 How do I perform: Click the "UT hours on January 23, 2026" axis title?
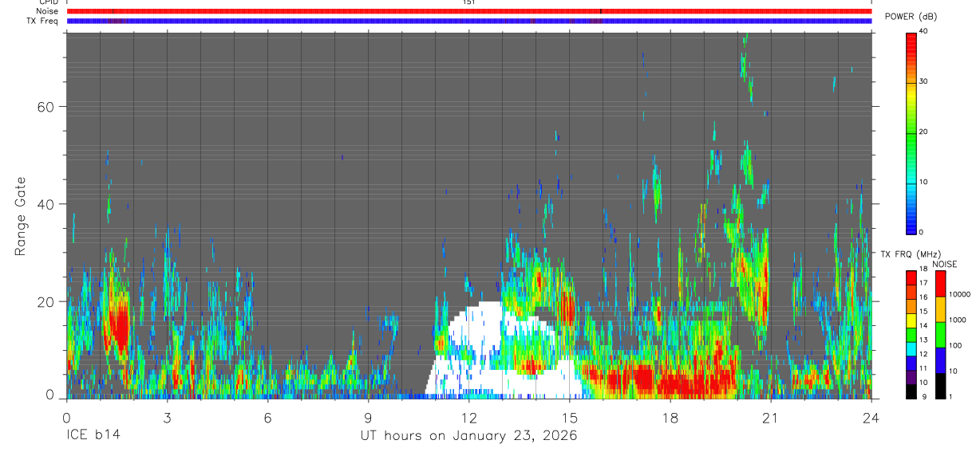click(468, 435)
